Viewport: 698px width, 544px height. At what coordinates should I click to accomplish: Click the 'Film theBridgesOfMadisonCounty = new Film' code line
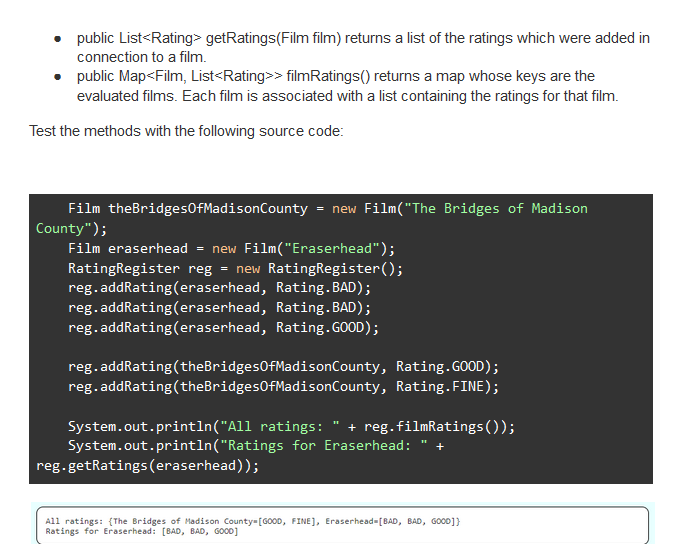point(328,209)
